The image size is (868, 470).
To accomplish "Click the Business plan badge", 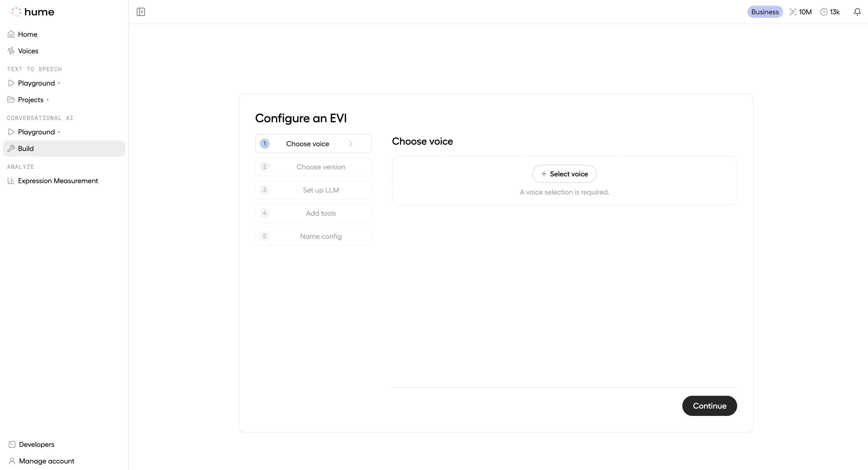I will click(765, 12).
